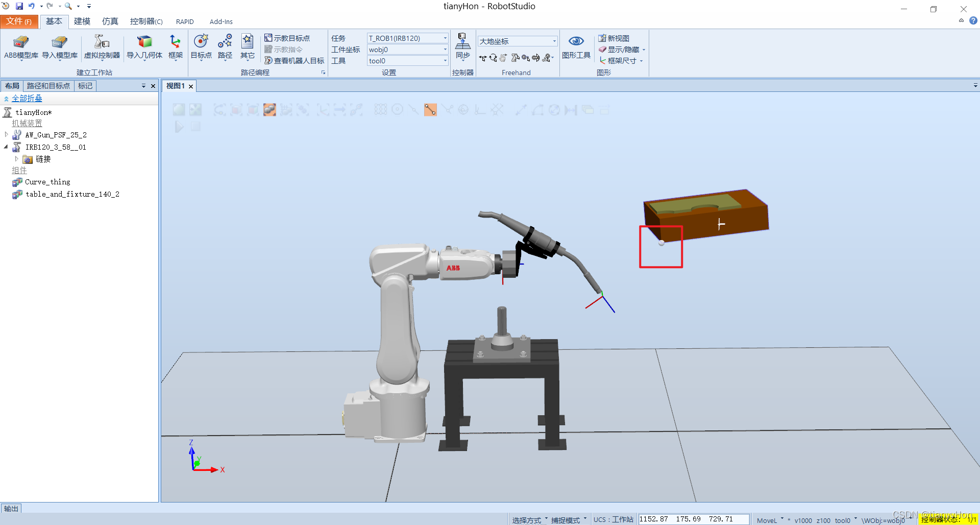Open RobotStudio Help question-mark icon

click(973, 21)
